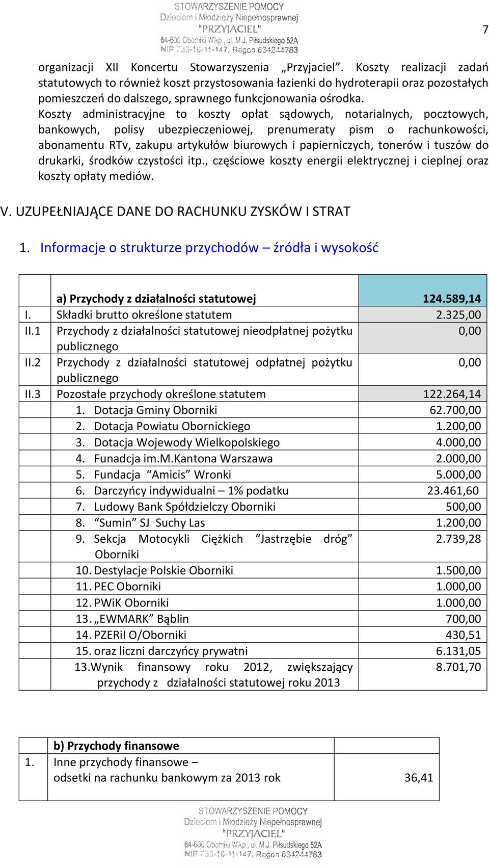Viewport: 489px width, 868px height.
Task: Select "a) Przychody z działalności statutowej" cell
Action: click(156, 299)
